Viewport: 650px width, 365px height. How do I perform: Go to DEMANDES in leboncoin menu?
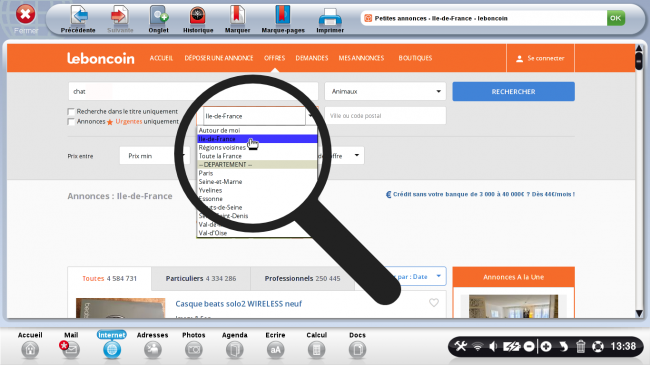click(312, 58)
